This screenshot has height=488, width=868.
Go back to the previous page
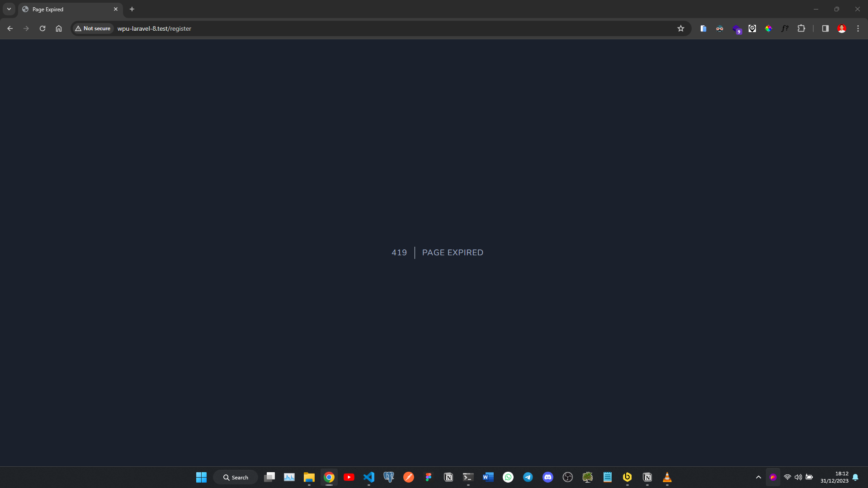[x=10, y=28]
